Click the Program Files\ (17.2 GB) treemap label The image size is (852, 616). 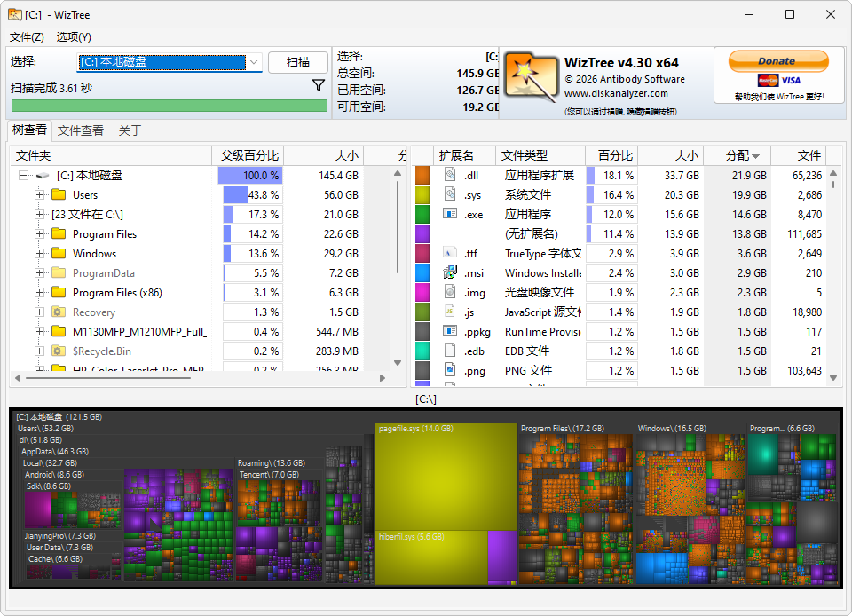click(563, 429)
